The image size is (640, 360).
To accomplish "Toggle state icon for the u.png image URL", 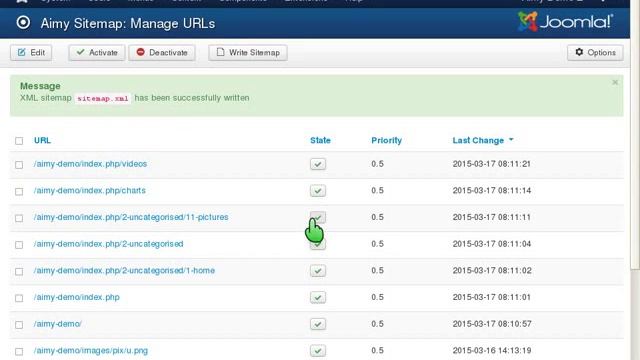I will 318,351.
